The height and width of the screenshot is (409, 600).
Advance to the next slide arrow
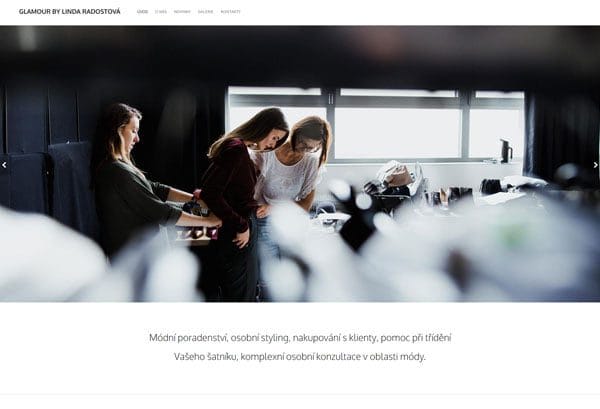point(595,165)
